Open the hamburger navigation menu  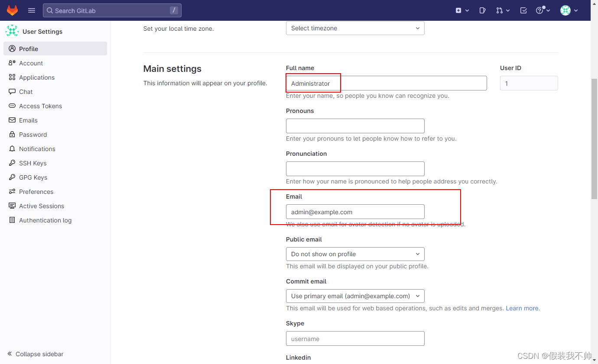[x=32, y=10]
